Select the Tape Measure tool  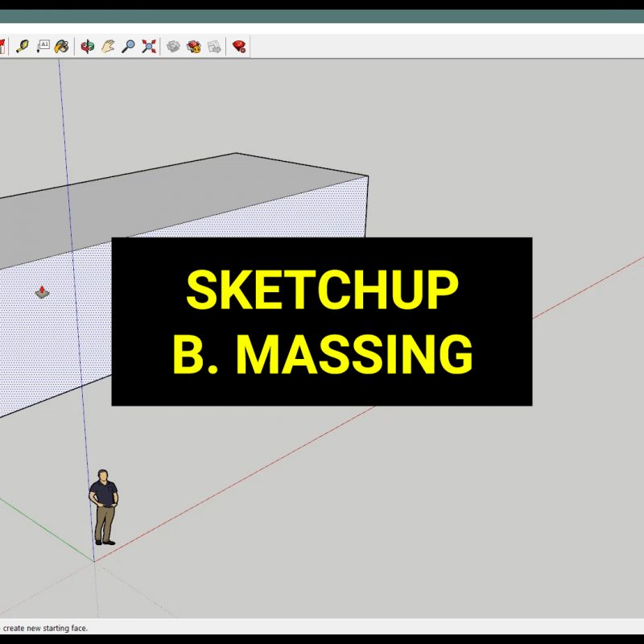click(22, 46)
